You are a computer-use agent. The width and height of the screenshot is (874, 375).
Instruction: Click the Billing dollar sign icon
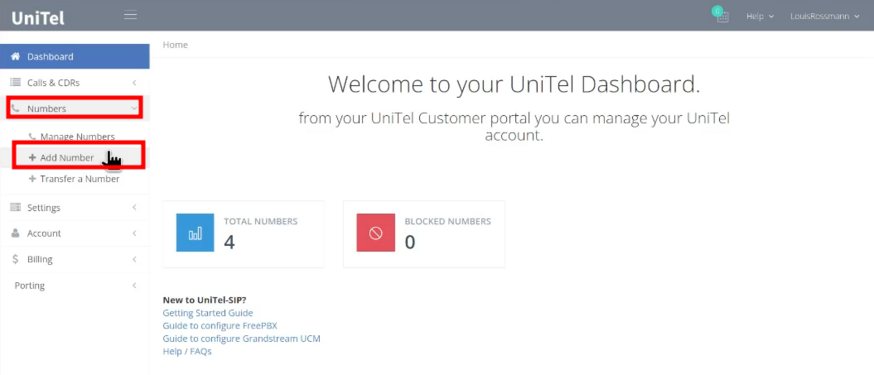coord(16,259)
